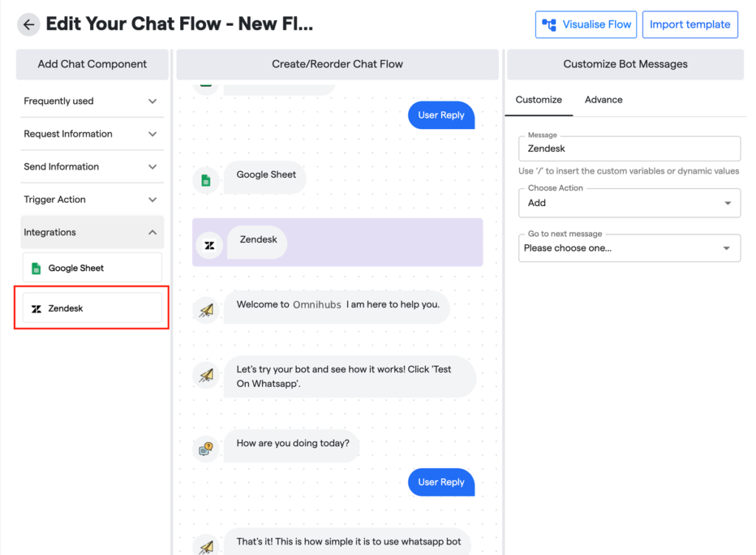Collapse the Integrations section
This screenshot has width=756, height=555.
click(x=152, y=232)
